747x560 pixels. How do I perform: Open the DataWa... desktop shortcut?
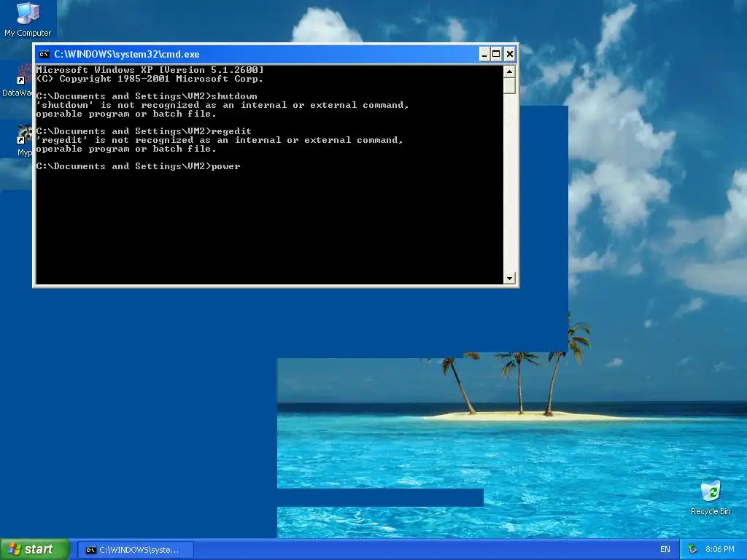(19, 80)
